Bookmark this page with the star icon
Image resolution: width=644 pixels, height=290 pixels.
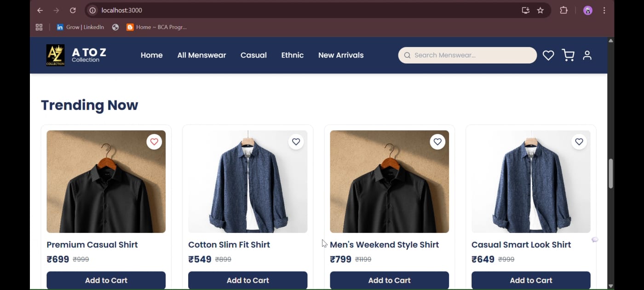540,10
